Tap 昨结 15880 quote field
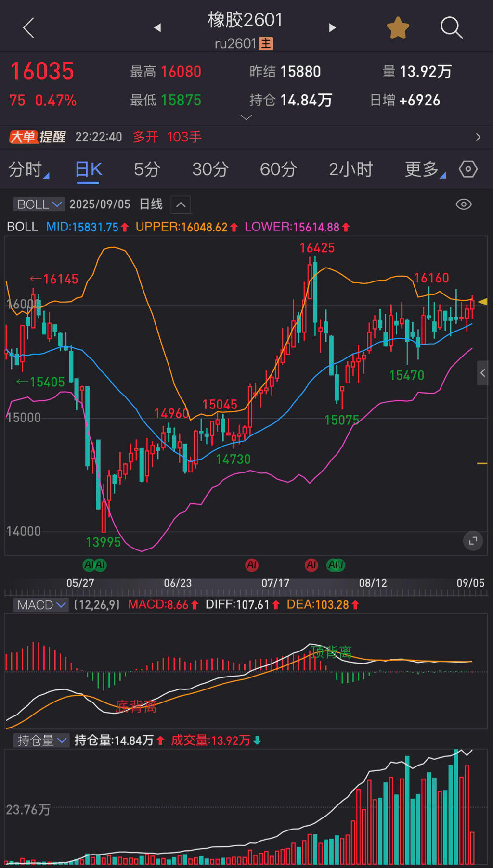 coord(285,72)
